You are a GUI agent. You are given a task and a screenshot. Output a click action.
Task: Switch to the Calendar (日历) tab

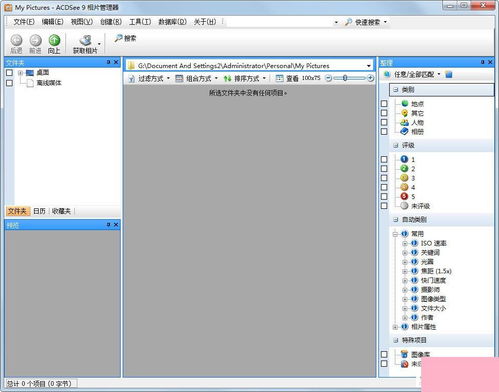point(39,211)
